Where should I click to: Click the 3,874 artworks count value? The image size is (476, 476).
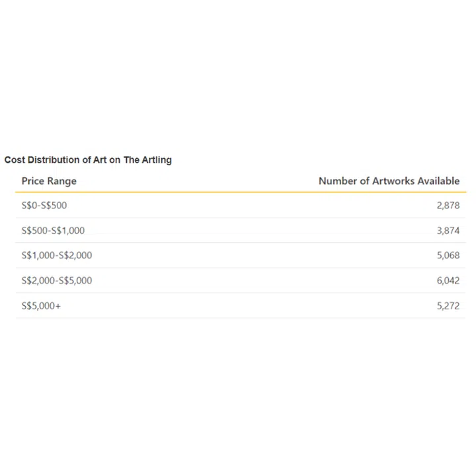[448, 231]
